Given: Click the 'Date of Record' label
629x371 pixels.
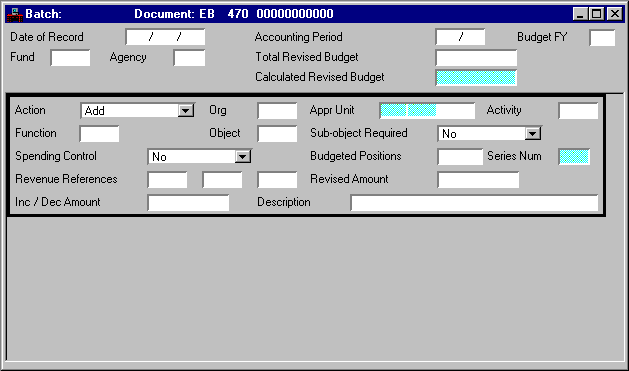Looking at the screenshot, I should [x=47, y=37].
